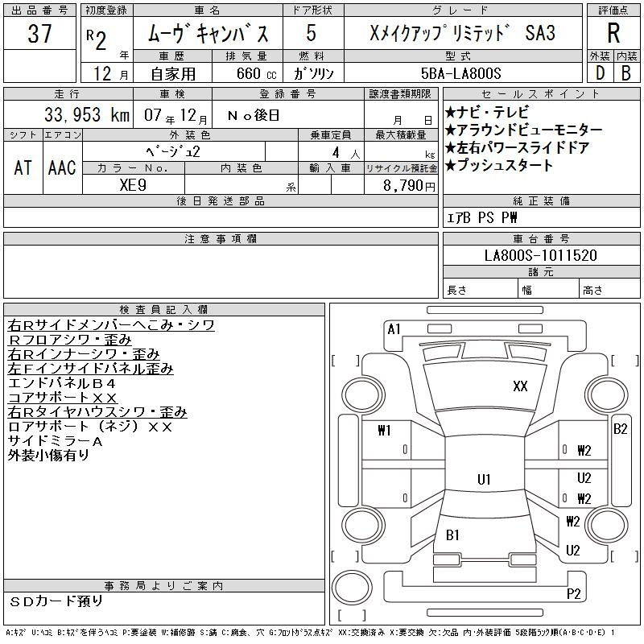Viewport: 644px width, 644px height.
Task: Select the color number "XE9"
Action: pyautogui.click(x=133, y=185)
